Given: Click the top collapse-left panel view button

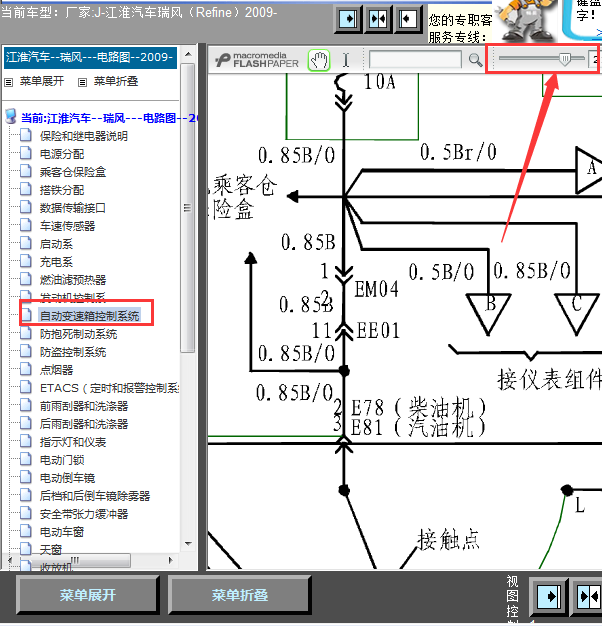Looking at the screenshot, I should point(407,19).
